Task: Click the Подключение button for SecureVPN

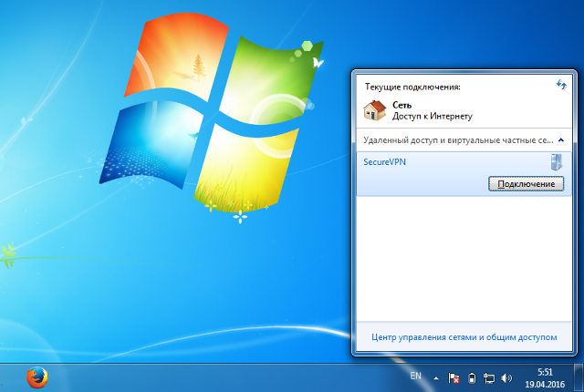Action: pyautogui.click(x=526, y=184)
